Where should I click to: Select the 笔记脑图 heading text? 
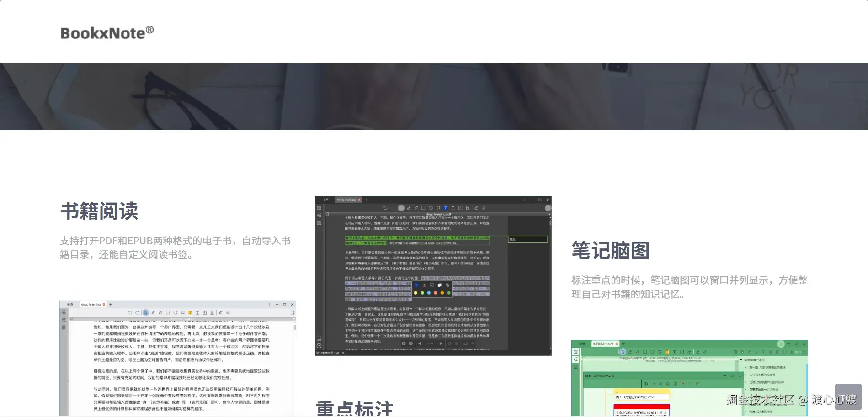(x=611, y=250)
